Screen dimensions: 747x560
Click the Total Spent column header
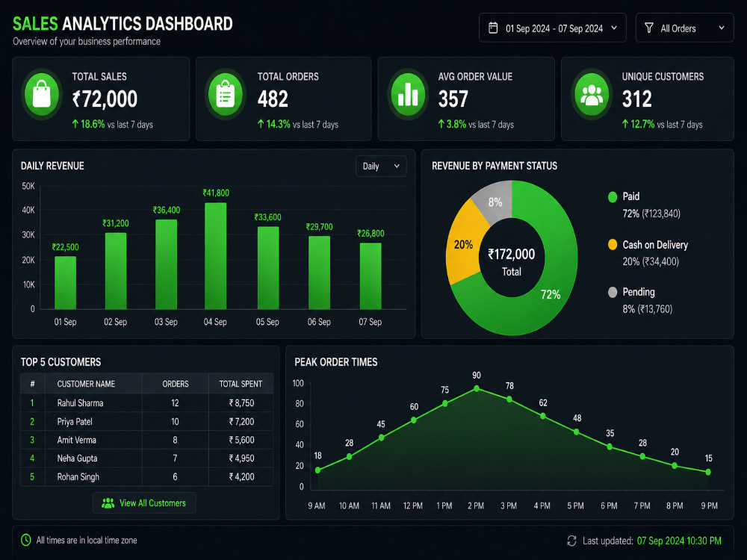click(x=241, y=384)
